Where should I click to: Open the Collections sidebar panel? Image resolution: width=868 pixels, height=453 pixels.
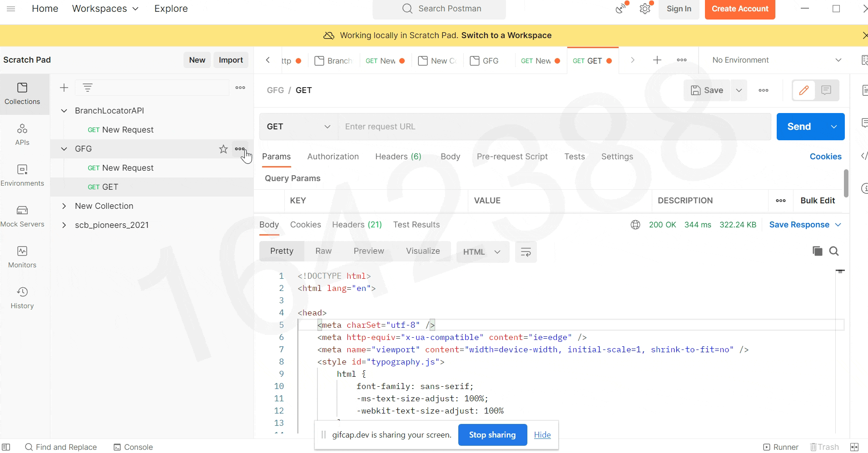pos(22,94)
